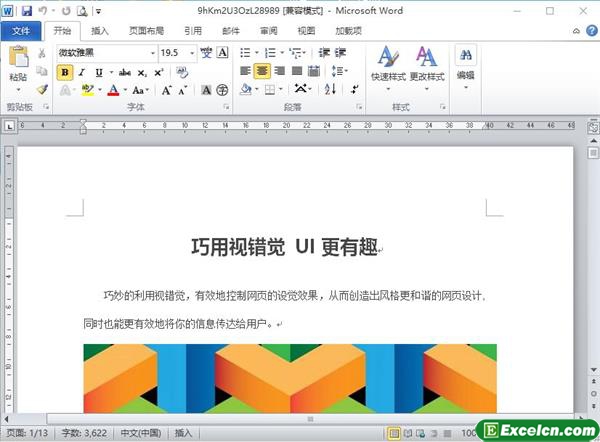This screenshot has height=442, width=600.
Task: Open the font name dropdown
Action: click(x=153, y=53)
